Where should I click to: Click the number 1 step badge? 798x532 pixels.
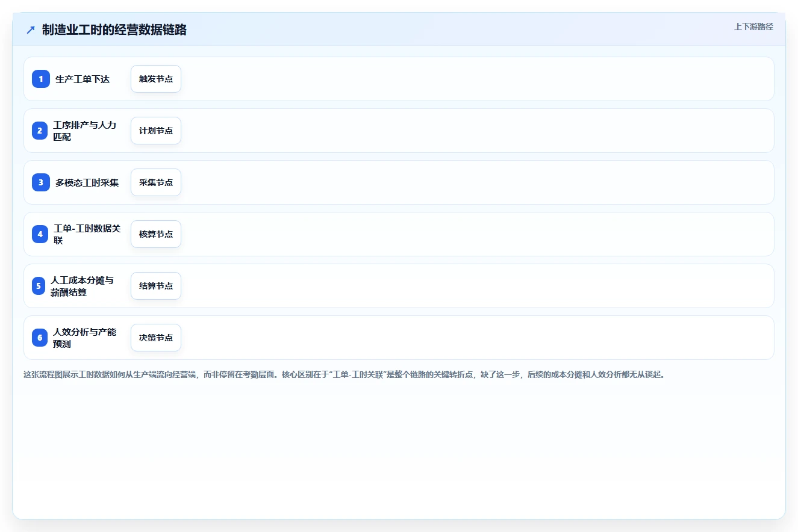(x=41, y=79)
